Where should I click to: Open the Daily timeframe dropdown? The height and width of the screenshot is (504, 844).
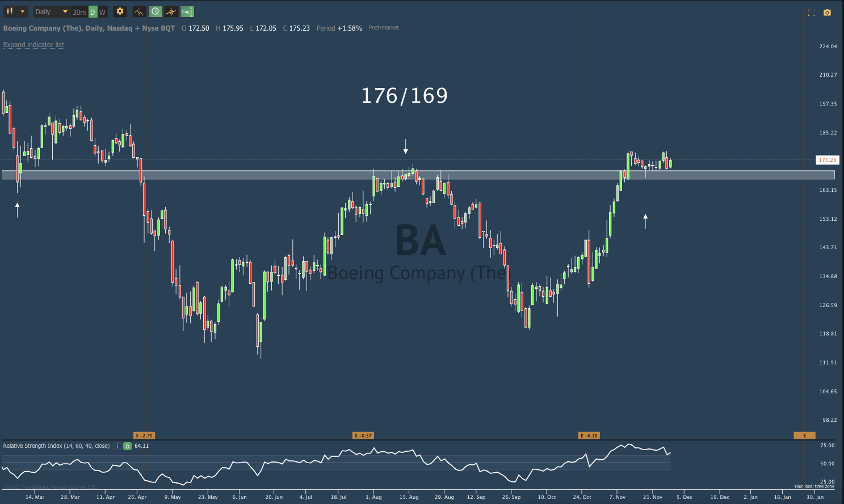[x=51, y=11]
